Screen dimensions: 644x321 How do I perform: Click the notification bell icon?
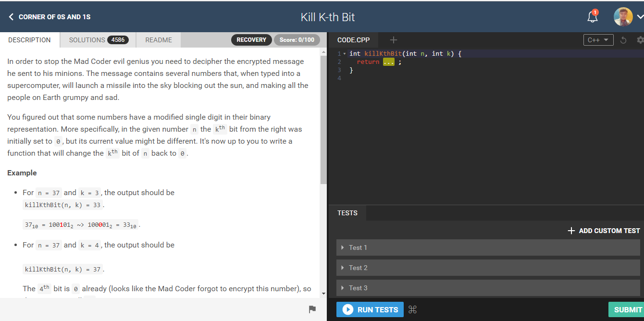pyautogui.click(x=593, y=17)
